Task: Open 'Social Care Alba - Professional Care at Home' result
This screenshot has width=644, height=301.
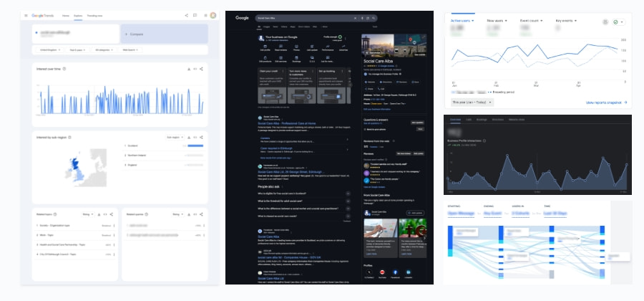Action: click(x=287, y=123)
